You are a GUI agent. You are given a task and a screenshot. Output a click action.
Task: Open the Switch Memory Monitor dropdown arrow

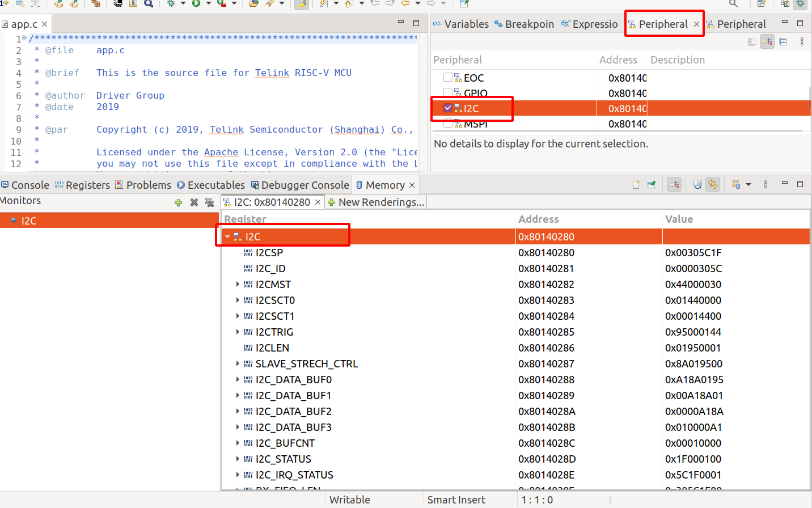click(x=748, y=185)
